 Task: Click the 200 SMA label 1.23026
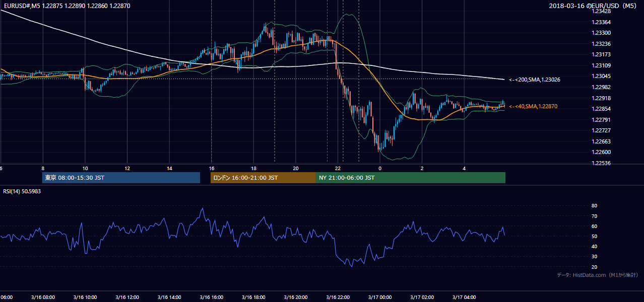[x=535, y=80]
